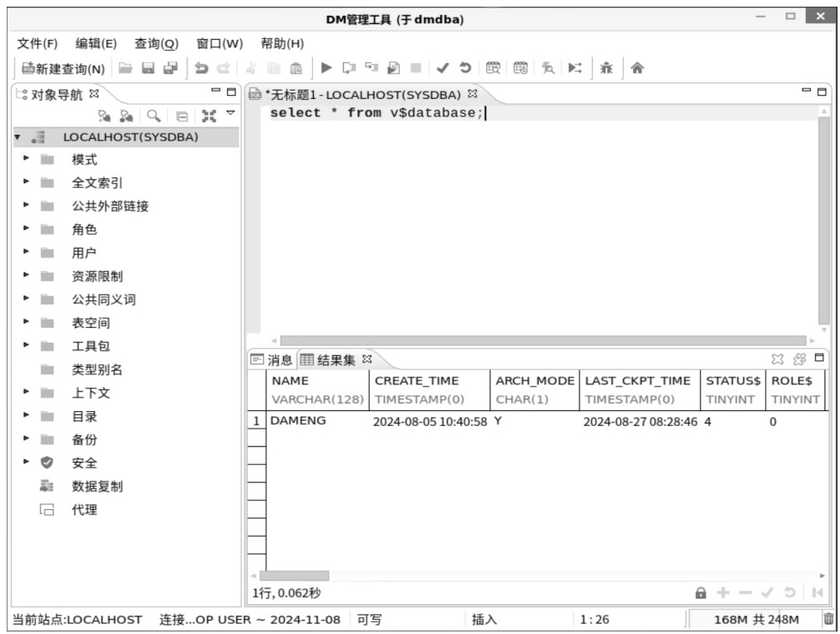
Task: Open the object navigator view menu dropdown
Action: click(231, 115)
